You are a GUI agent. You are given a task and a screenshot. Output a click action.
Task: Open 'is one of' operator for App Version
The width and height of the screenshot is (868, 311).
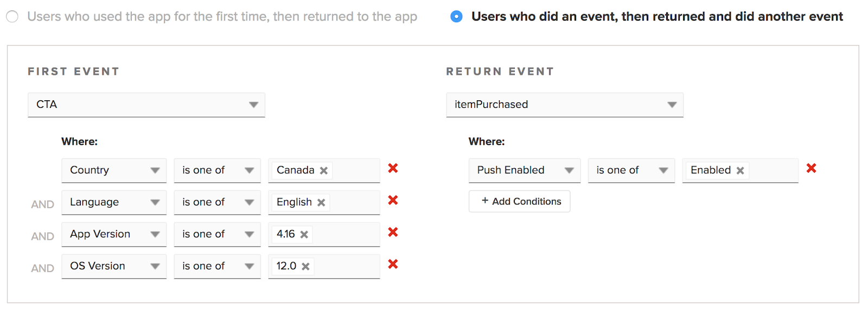pyautogui.click(x=217, y=234)
